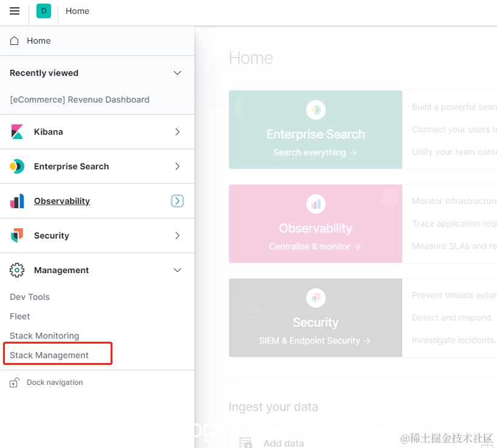Click the Ingest your data heading

(273, 407)
